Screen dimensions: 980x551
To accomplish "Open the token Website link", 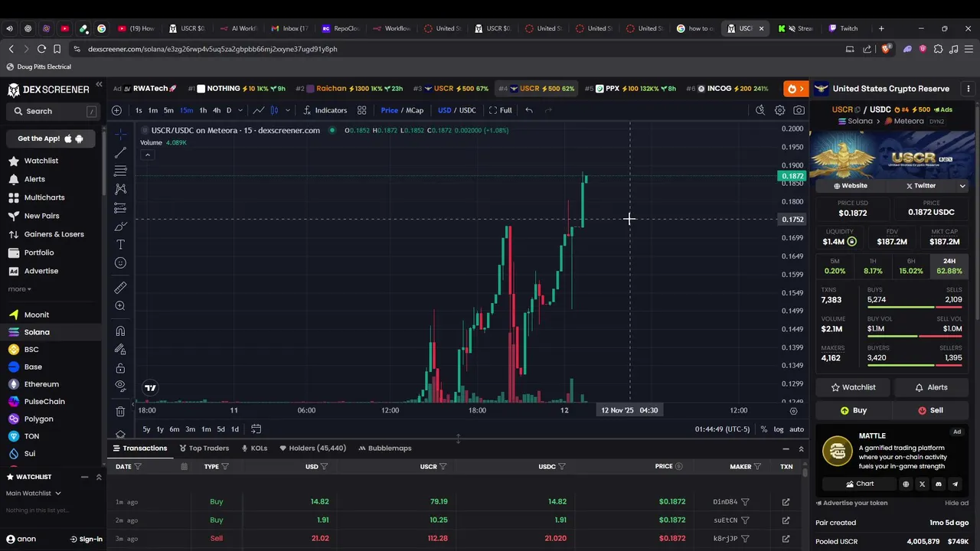I will [x=851, y=185].
